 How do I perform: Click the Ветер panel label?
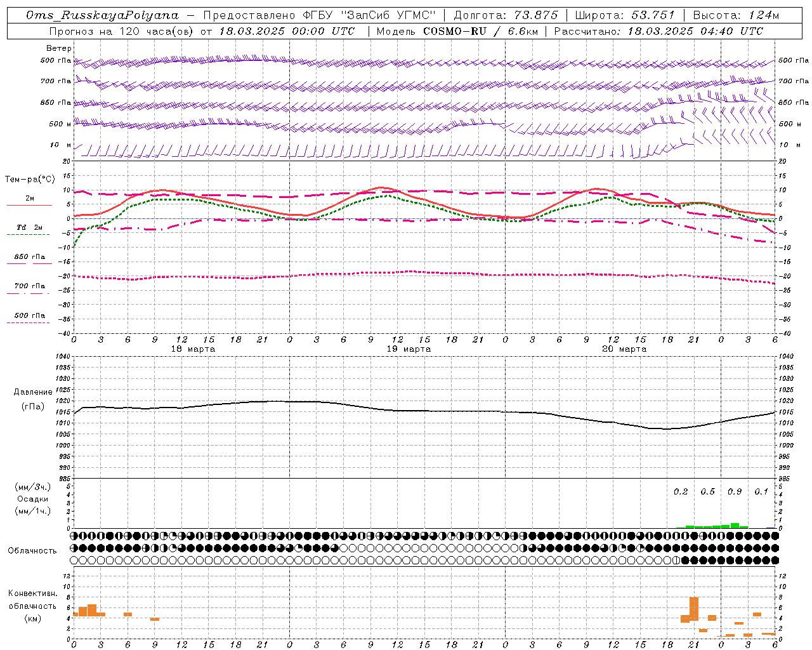(x=59, y=48)
